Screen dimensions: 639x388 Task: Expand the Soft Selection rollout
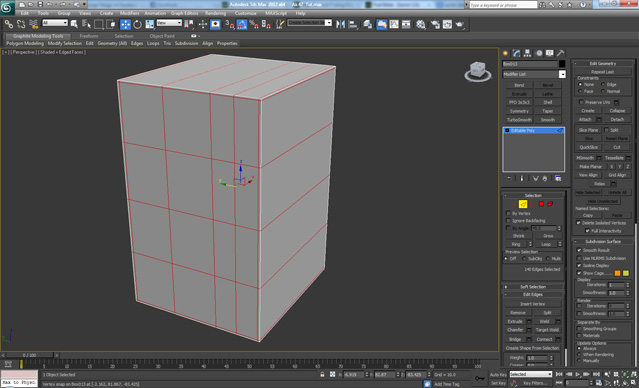point(533,287)
